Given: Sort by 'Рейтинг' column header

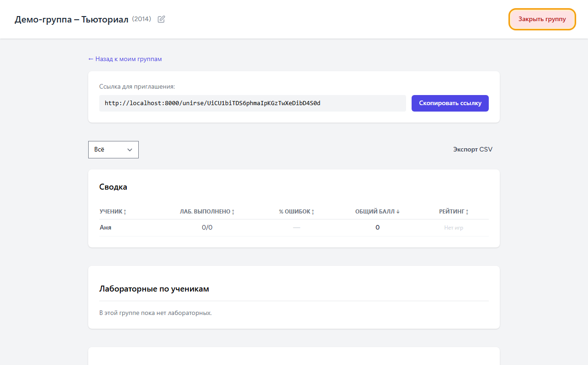Looking at the screenshot, I should [x=454, y=212].
